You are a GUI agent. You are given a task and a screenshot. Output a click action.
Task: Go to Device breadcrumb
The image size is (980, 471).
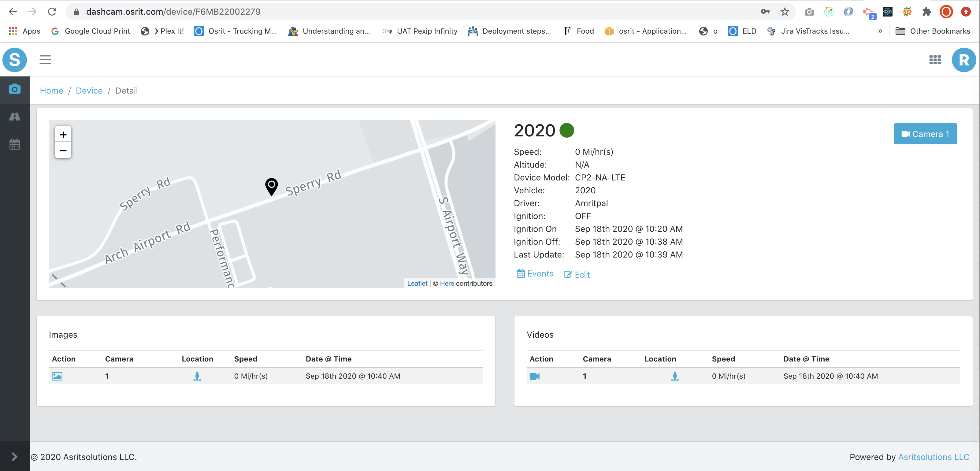[89, 91]
